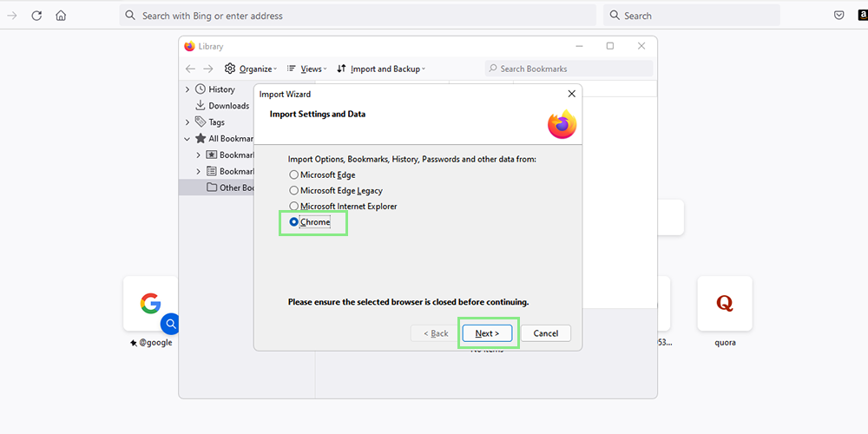
Task: Go to the Firefox home page icon
Action: pos(61,16)
